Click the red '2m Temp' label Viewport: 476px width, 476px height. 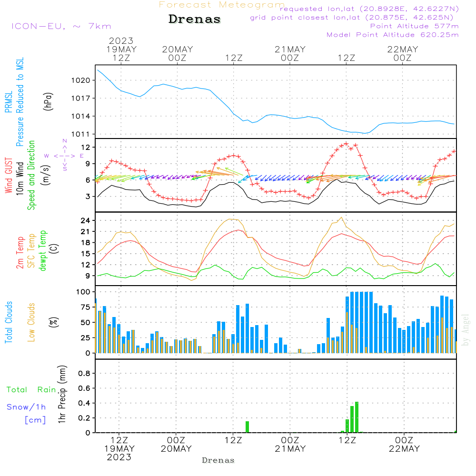coord(20,253)
